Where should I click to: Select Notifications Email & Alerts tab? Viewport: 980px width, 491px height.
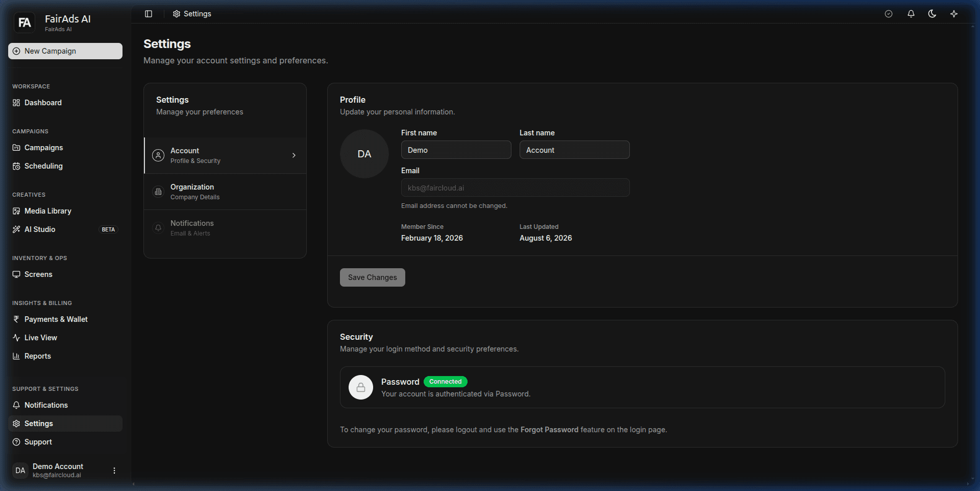click(225, 228)
